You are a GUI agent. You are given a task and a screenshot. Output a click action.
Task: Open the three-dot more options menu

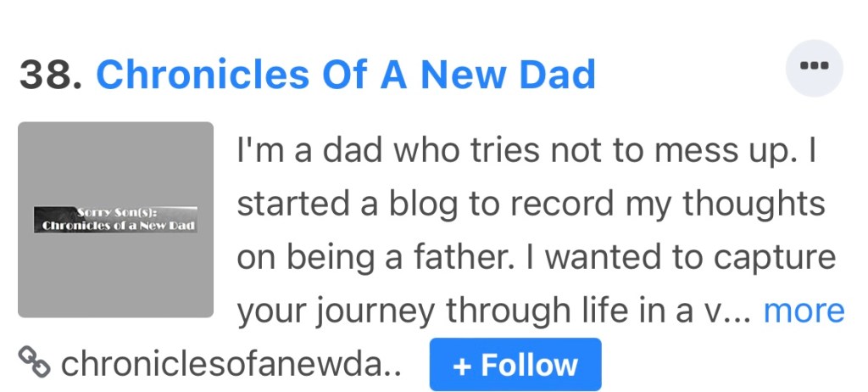815,67
